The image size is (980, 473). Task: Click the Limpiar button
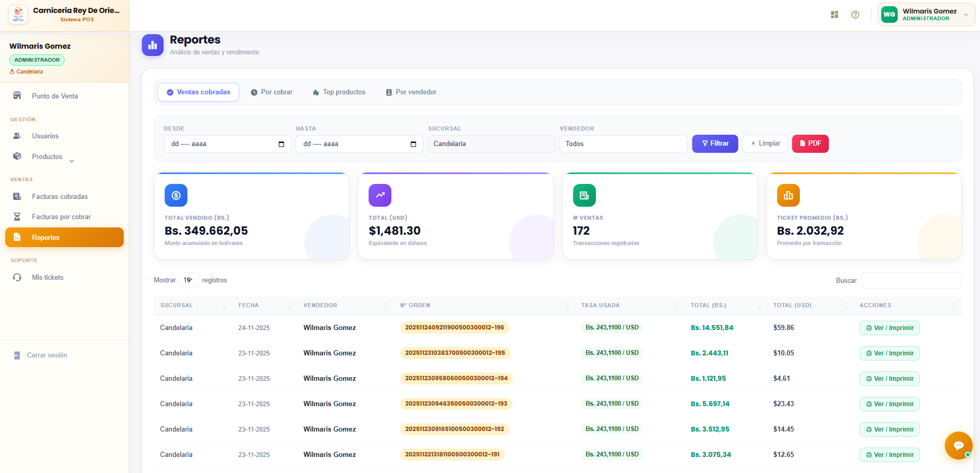click(x=765, y=144)
